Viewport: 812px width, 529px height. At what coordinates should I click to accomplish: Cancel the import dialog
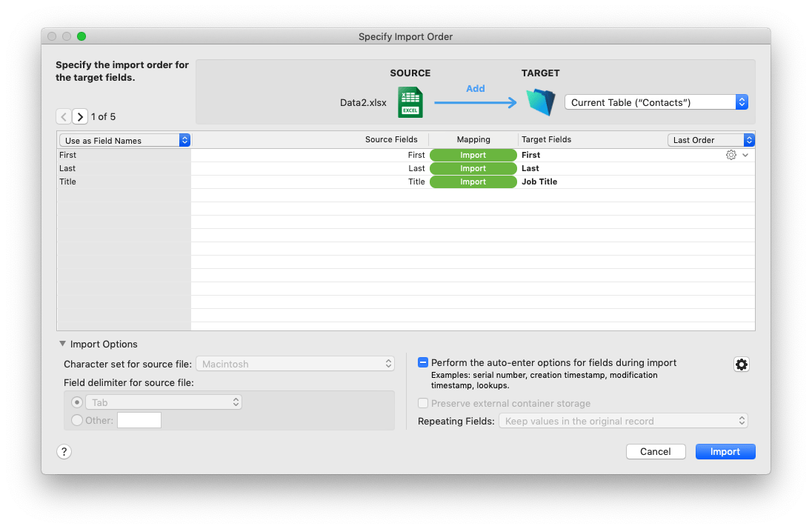pos(655,451)
